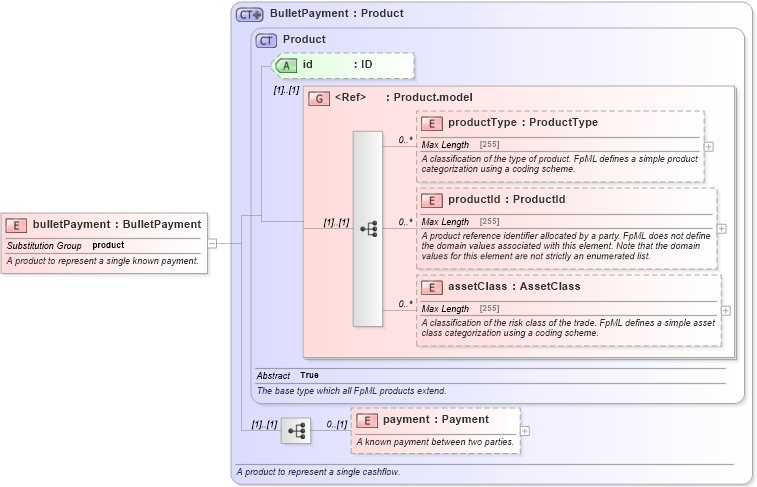Click the 0..[1] cardinality before payment

(x=336, y=425)
